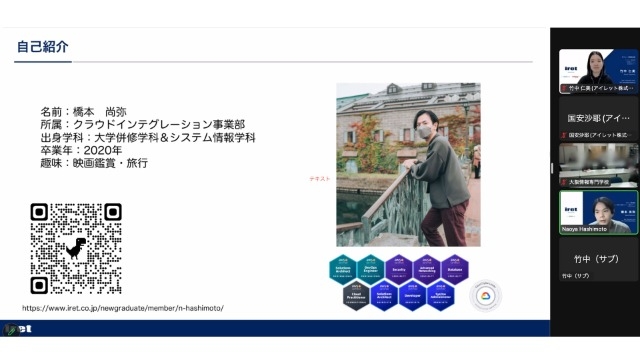Click the dinosaur QR code

click(76, 249)
